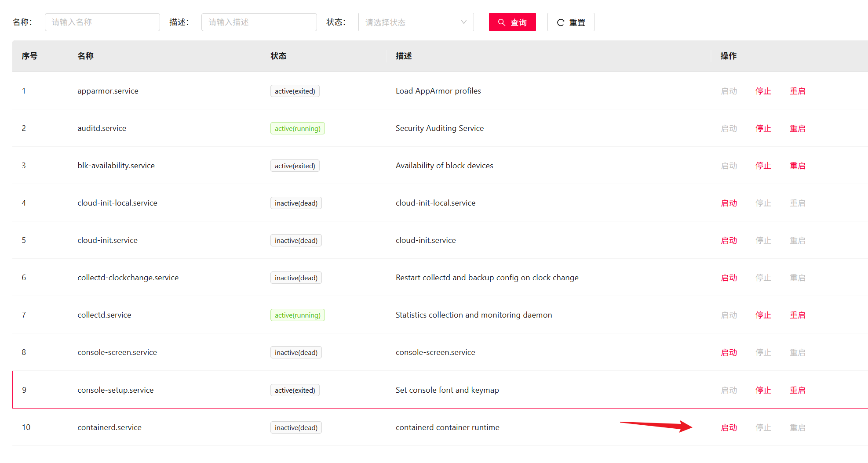The width and height of the screenshot is (868, 463).
Task: Click 重启 for console-setup.service
Action: click(798, 390)
